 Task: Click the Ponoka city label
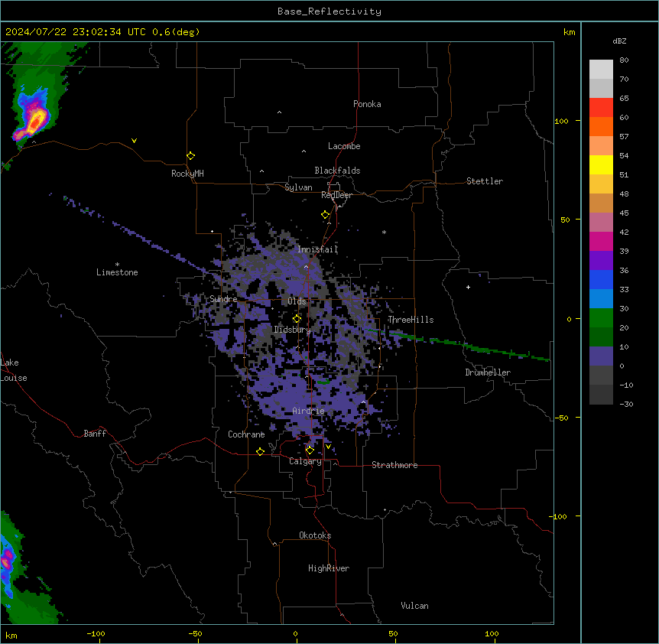point(367,104)
